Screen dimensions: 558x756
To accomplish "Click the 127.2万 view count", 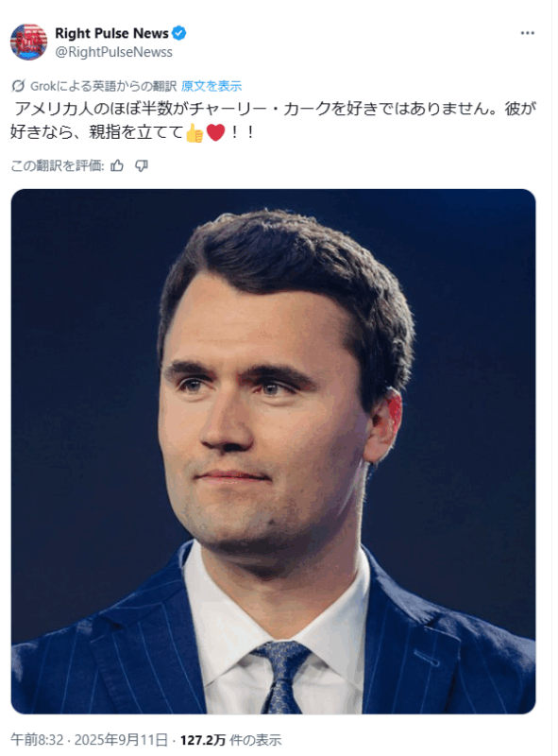I will pyautogui.click(x=203, y=740).
